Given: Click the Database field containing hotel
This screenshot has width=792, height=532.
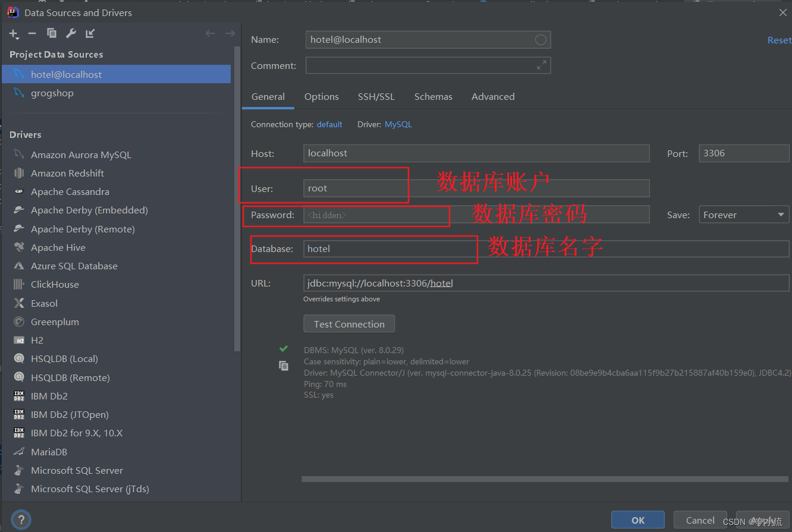Looking at the screenshot, I should [x=546, y=248].
